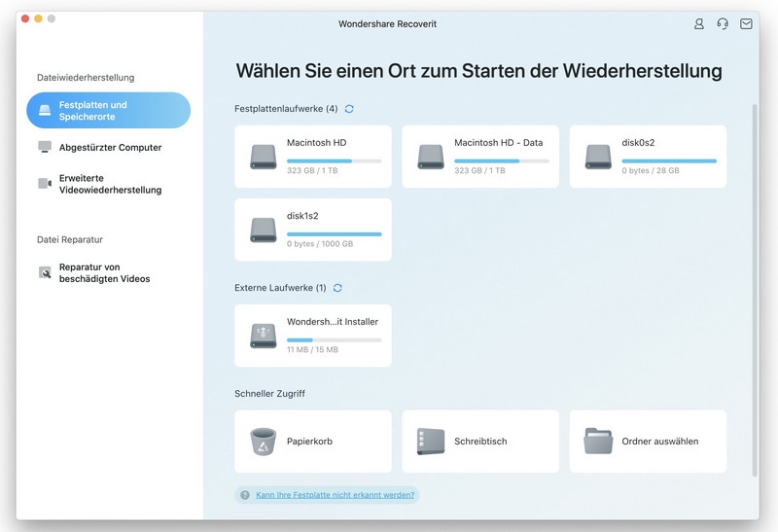The height and width of the screenshot is (532, 778).
Task: Refresh the Externe Laufwerke list
Action: coord(337,288)
